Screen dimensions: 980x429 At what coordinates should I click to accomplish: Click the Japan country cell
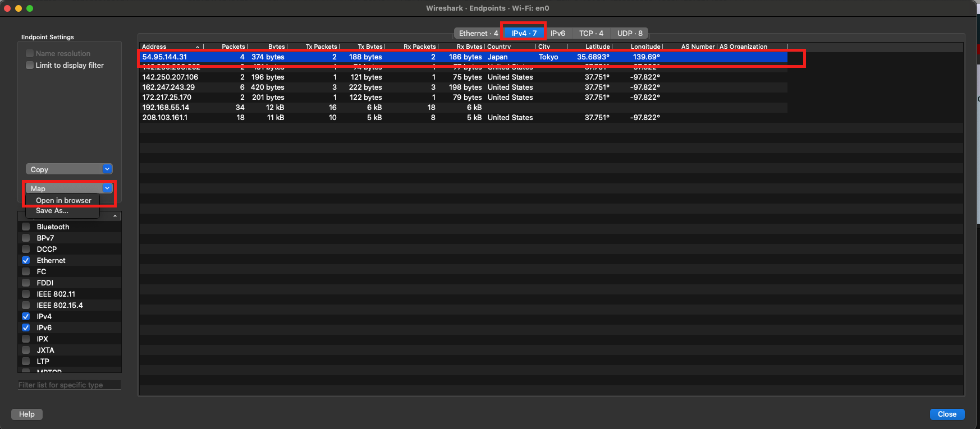coord(497,57)
